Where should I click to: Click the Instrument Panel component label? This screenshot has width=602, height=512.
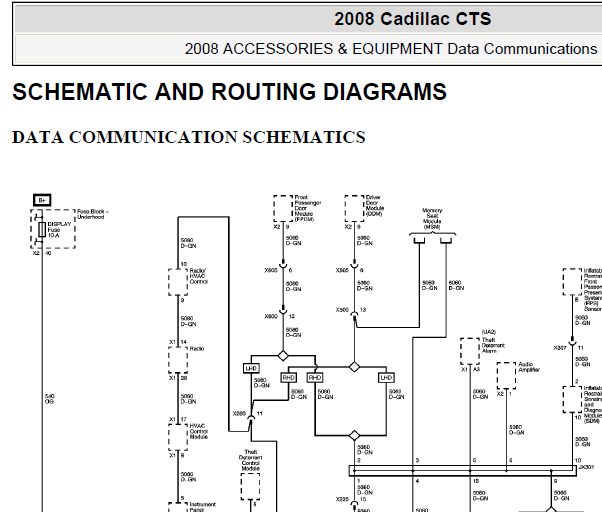pyautogui.click(x=202, y=507)
